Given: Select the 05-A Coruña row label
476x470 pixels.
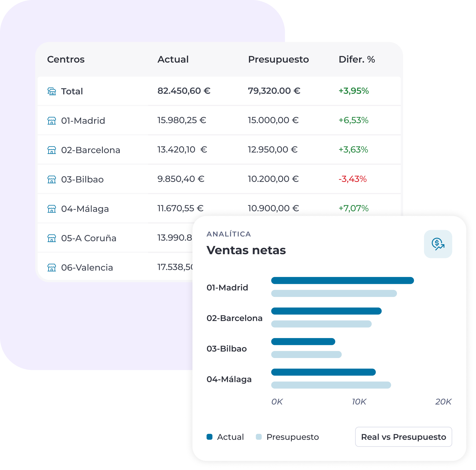Looking at the screenshot, I should click(89, 238).
